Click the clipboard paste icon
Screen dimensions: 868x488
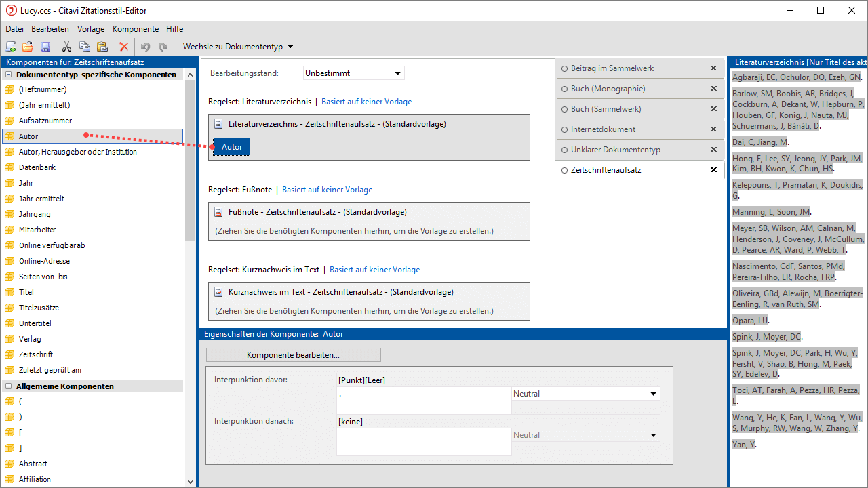102,47
